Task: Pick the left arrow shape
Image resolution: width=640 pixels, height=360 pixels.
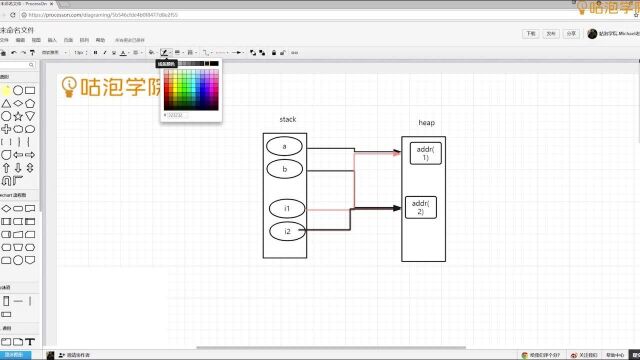Action: (x=18, y=155)
